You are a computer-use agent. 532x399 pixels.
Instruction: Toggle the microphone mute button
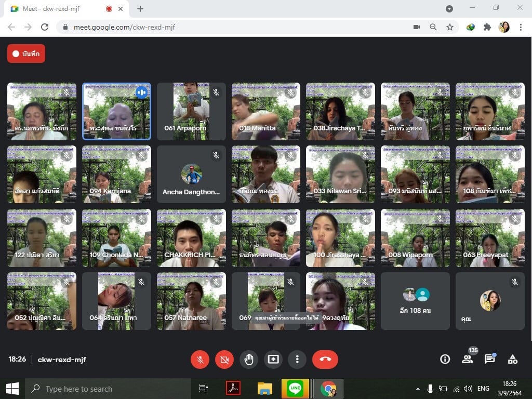point(199,359)
